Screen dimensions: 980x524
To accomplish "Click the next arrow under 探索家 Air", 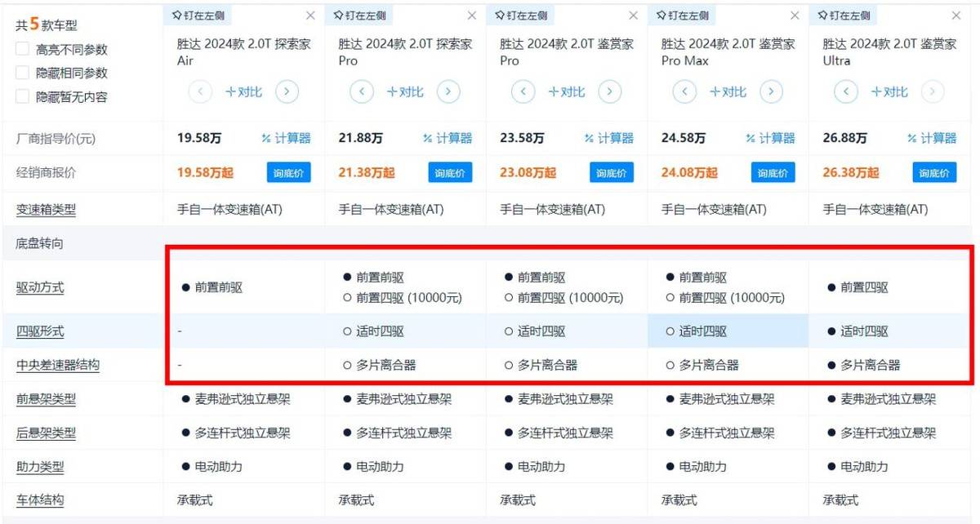I will point(287,92).
